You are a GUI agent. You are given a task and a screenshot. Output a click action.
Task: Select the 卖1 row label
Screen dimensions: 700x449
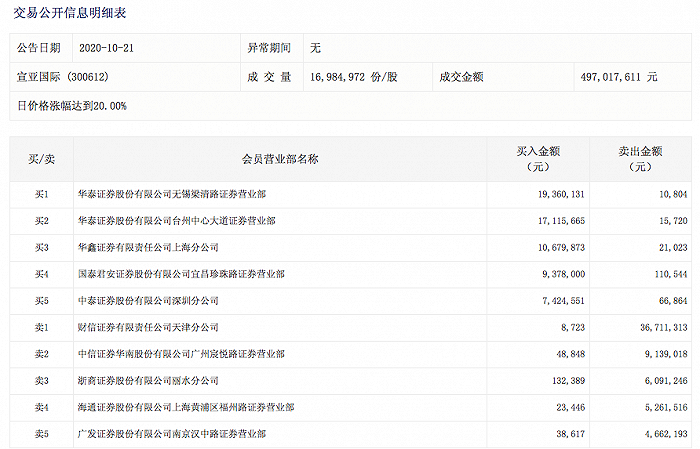(42, 328)
